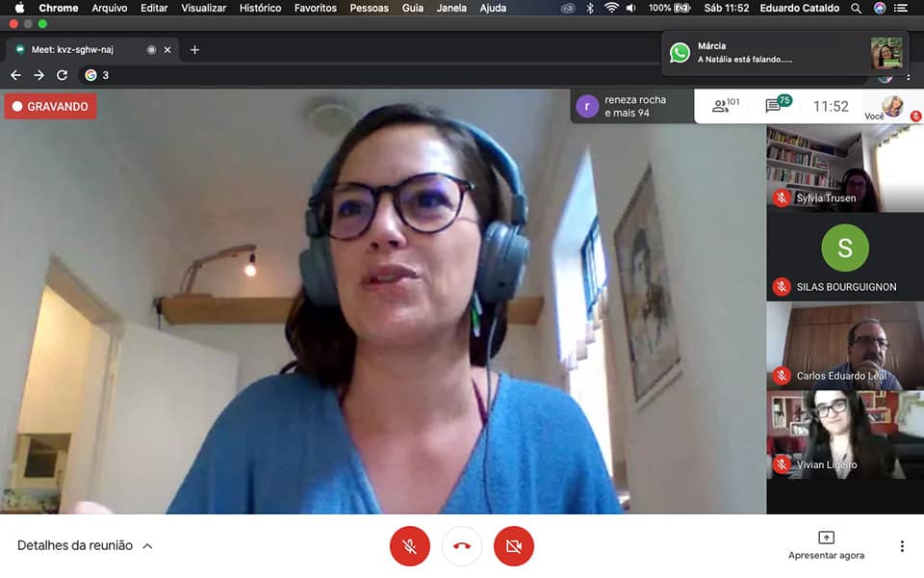Image resolution: width=924 pixels, height=578 pixels.
Task: Click the Wi-Fi menu bar icon
Action: point(611,8)
